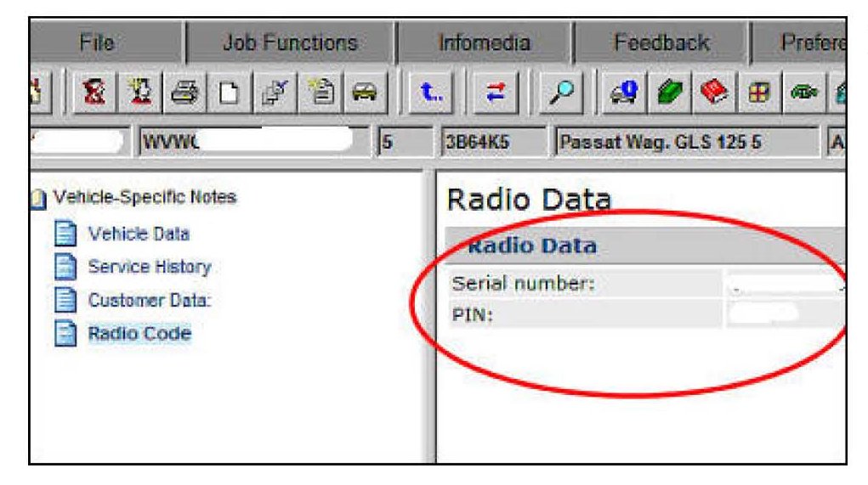
Task: Select Vehicle Data in the notes tree
Action: [x=139, y=234]
